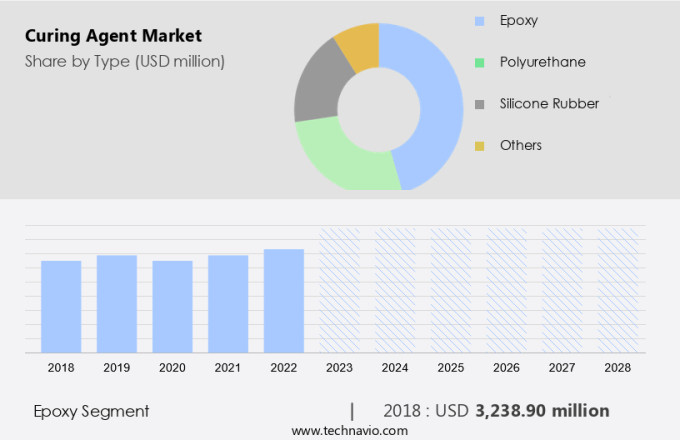This screenshot has height=440, width=680.
Task: Click the yellow Others legend swatch
Action: pos(480,146)
